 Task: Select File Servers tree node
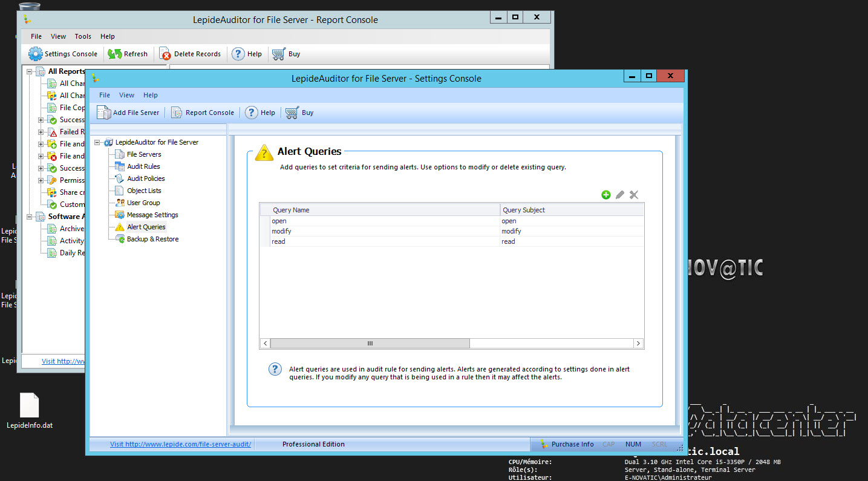click(144, 154)
